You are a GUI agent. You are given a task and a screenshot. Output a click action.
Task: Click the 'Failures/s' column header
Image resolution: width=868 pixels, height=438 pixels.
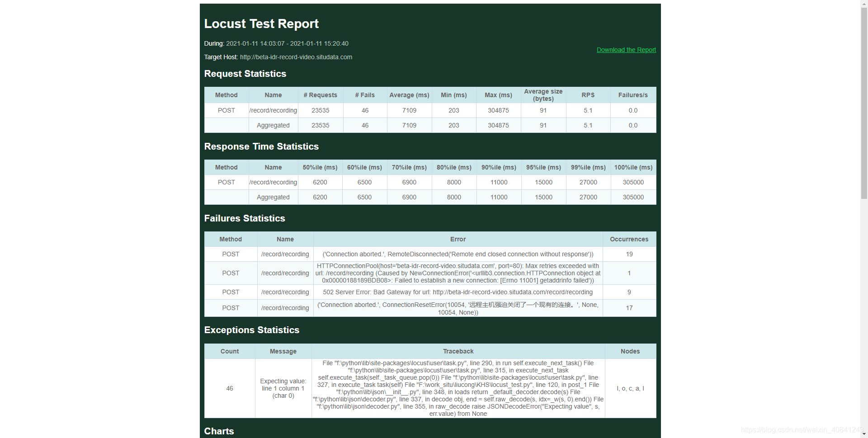[633, 95]
